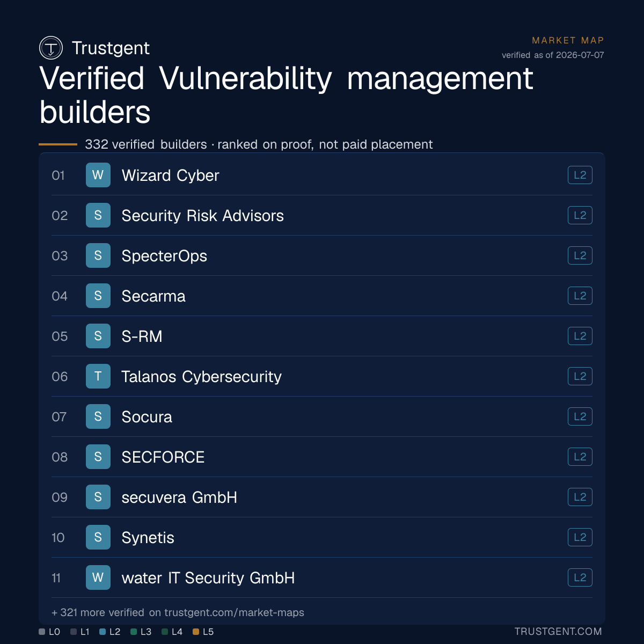Open the Wizard Cyber listing
Image resolution: width=644 pixels, height=644 pixels.
tap(322, 175)
